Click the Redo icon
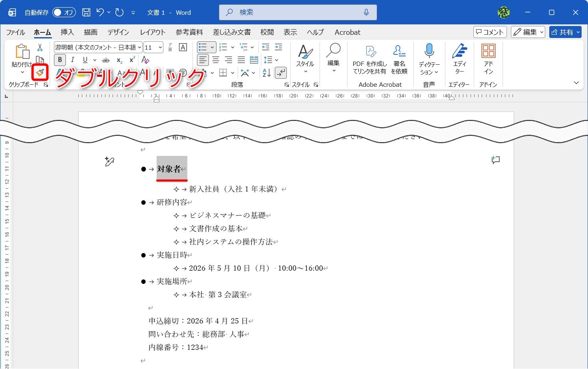The height and width of the screenshot is (369, 588). [119, 12]
